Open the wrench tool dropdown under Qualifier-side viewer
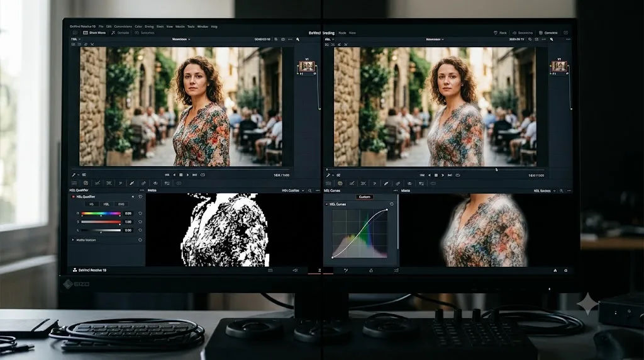Image resolution: width=644 pixels, height=360 pixels. pyautogui.click(x=75, y=175)
